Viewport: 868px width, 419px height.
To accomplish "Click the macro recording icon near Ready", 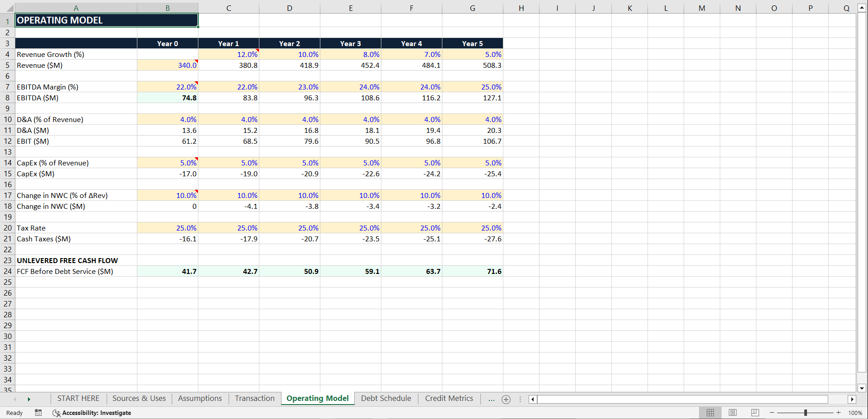I will coord(38,413).
